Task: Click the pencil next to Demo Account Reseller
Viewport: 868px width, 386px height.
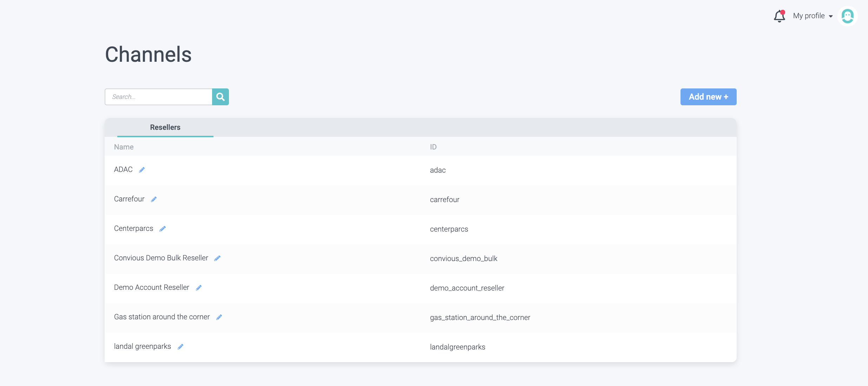Action: pyautogui.click(x=199, y=288)
